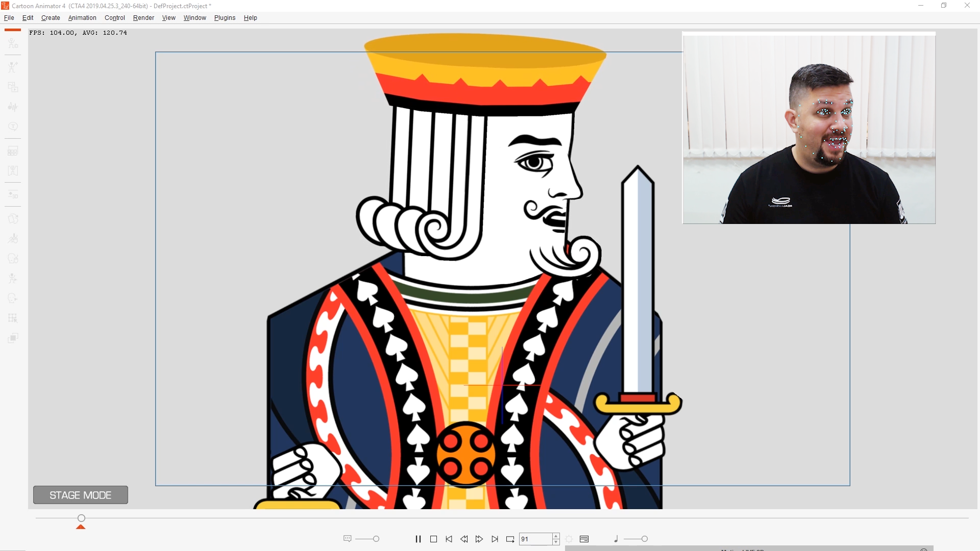980x551 pixels.
Task: Click the orange timeline playhead marker
Action: (81, 527)
